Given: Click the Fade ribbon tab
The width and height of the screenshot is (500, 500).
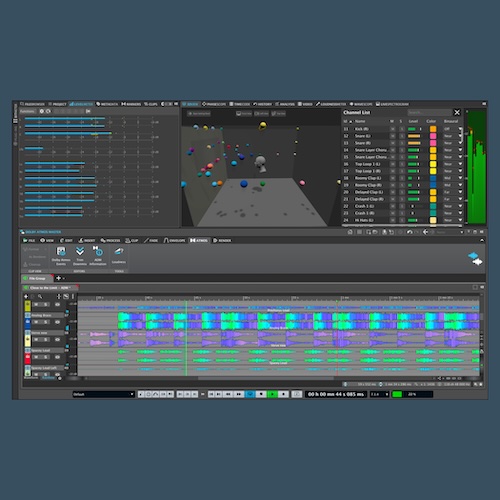Looking at the screenshot, I should (x=151, y=240).
